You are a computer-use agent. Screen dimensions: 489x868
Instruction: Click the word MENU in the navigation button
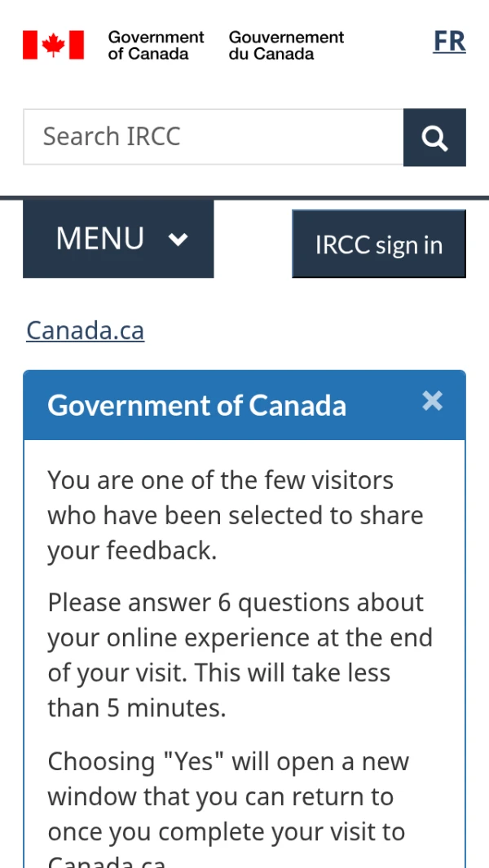100,239
